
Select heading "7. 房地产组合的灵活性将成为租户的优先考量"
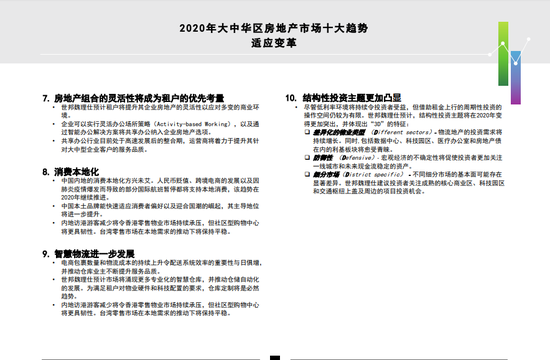pyautogui.click(x=133, y=98)
